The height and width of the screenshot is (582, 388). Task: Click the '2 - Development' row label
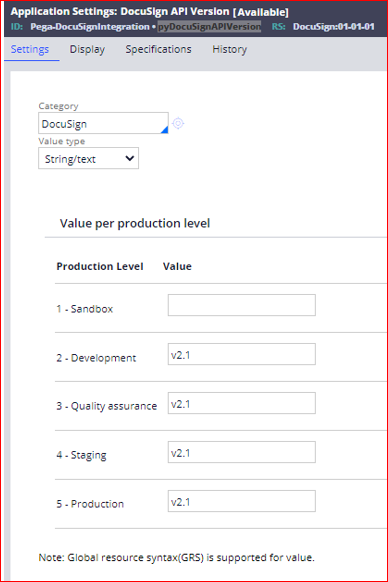(x=96, y=358)
